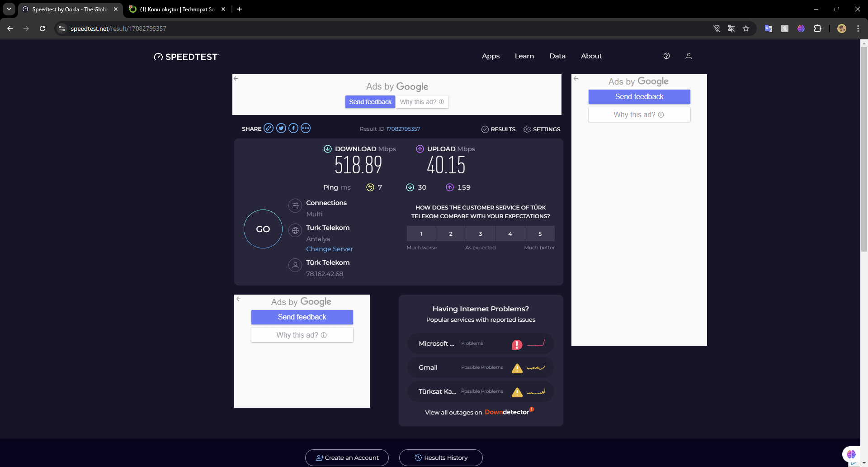The image size is (868, 467).
Task: Click the Change Server link
Action: click(x=330, y=249)
